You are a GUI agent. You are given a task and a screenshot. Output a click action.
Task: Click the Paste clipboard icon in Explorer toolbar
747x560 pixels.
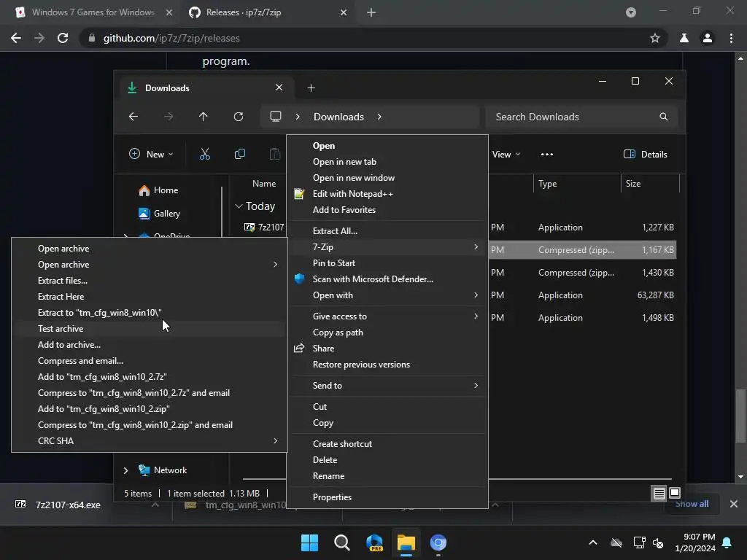275,154
